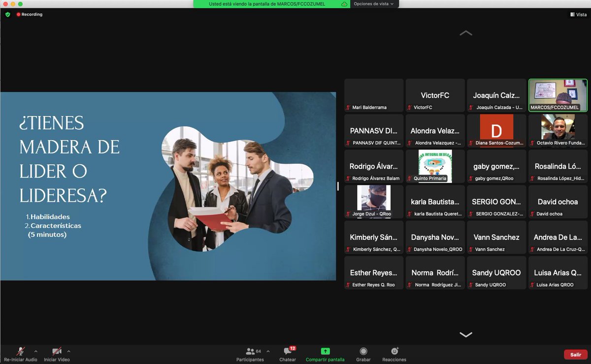Select the MARCOS/FCCOZUMEL video tile

pos(558,95)
